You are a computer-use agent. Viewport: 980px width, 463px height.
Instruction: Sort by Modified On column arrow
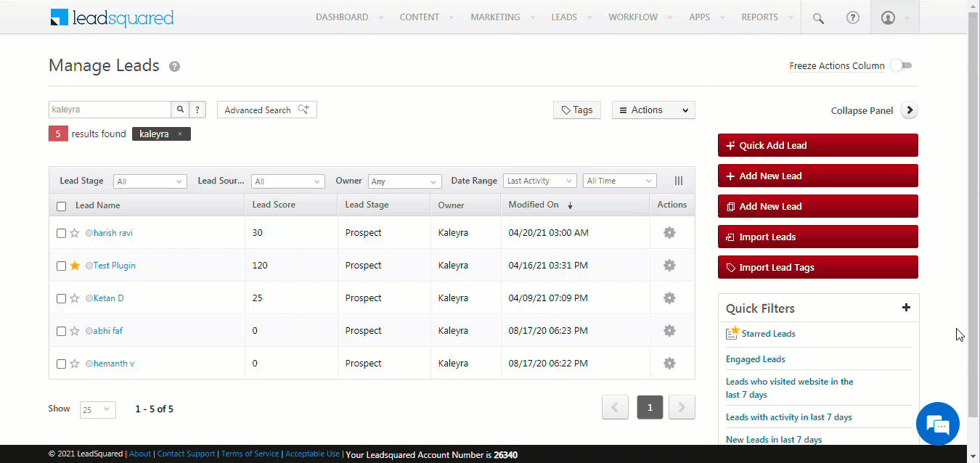570,205
